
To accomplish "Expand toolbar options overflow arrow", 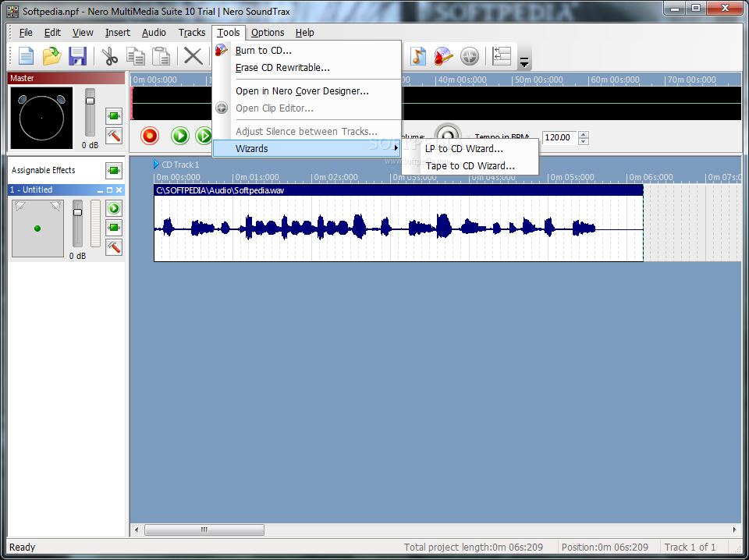I will click(x=524, y=62).
